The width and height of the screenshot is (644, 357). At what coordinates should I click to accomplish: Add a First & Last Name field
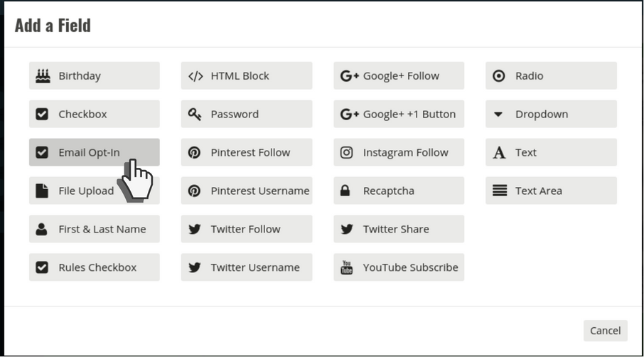click(94, 229)
